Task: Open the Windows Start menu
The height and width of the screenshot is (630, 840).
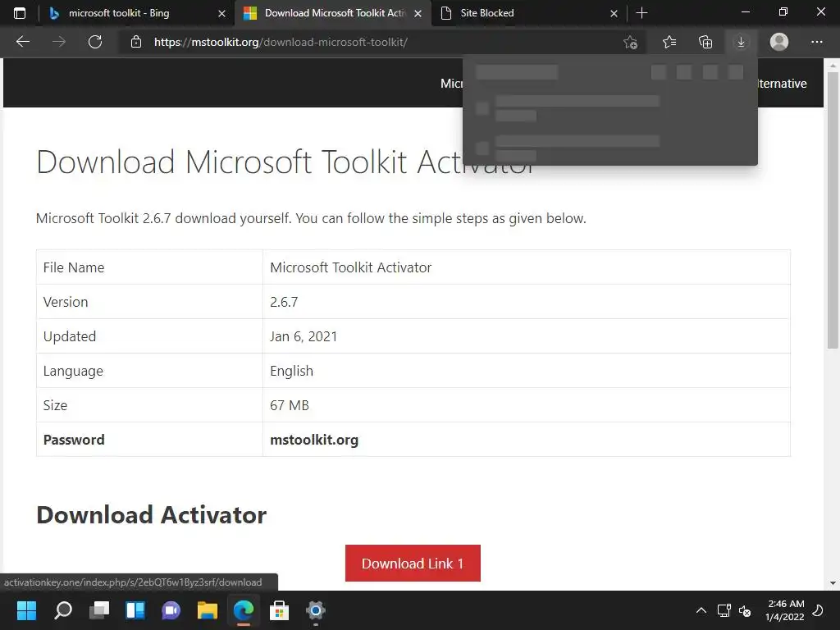Action: tap(26, 610)
